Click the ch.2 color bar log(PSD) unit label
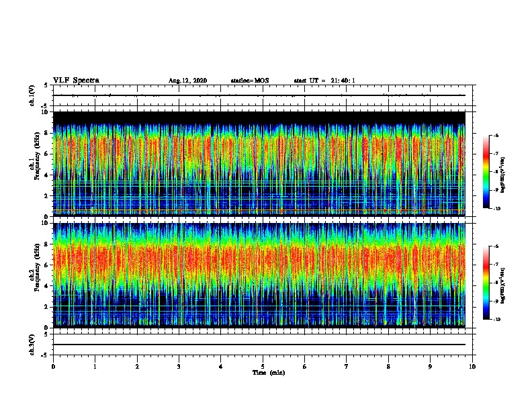 (504, 285)
